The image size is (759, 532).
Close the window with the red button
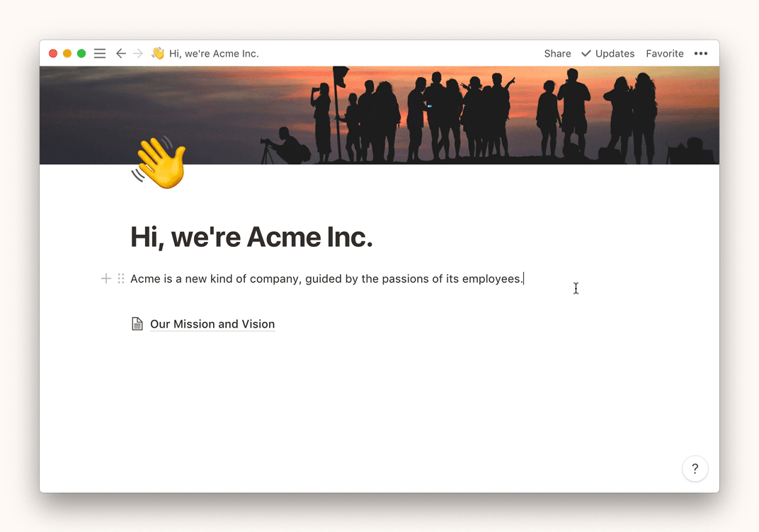(x=53, y=54)
